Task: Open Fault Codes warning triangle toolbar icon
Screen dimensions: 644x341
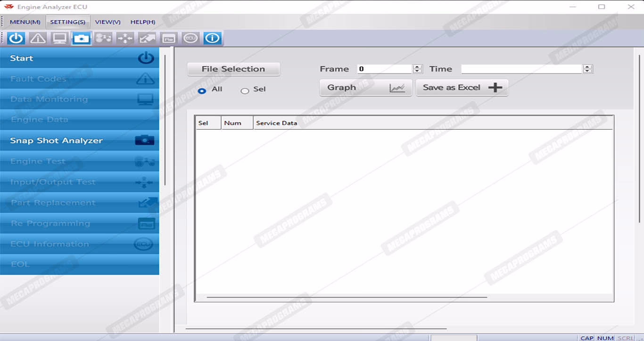Action: 38,38
